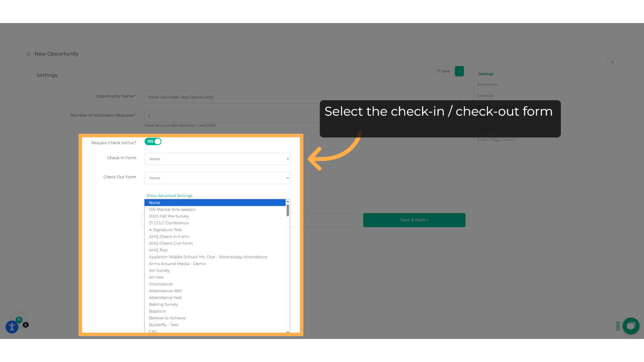Select AHQ Test option

coord(215,250)
